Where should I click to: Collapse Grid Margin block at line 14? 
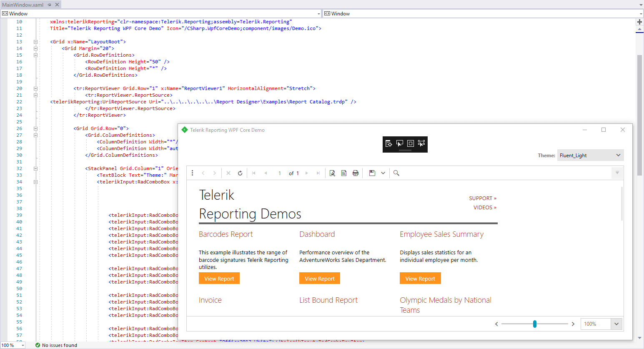tap(35, 48)
